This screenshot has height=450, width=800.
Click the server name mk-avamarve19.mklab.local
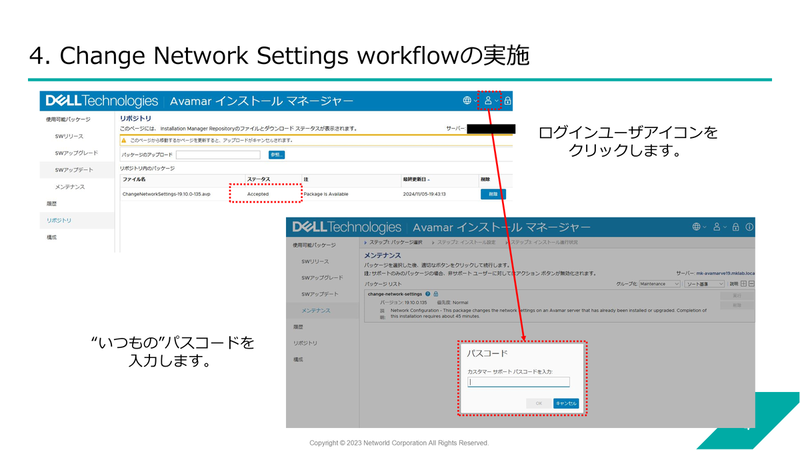pyautogui.click(x=725, y=273)
